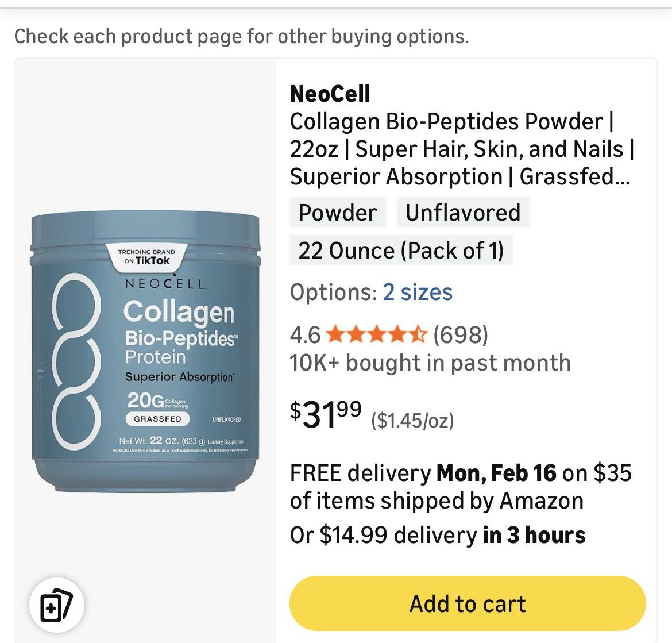Screen dimensions: 672x643
Task: Click the 10K+ bought in past month text
Action: tap(430, 363)
